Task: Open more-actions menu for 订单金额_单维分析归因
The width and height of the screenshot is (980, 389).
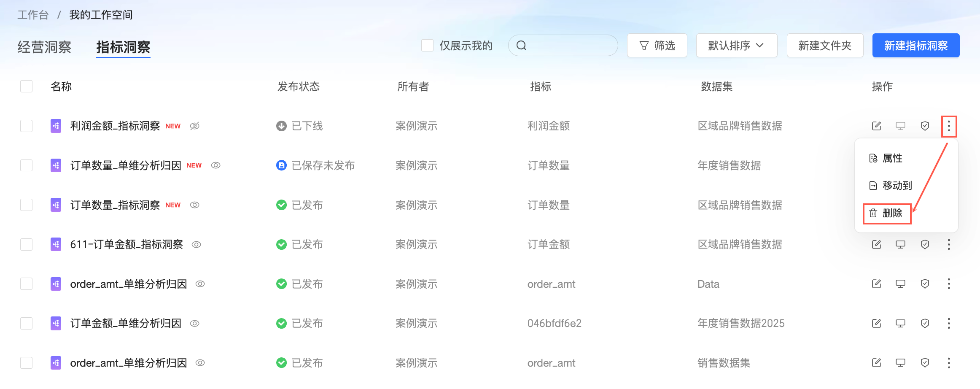Action: pyautogui.click(x=949, y=323)
